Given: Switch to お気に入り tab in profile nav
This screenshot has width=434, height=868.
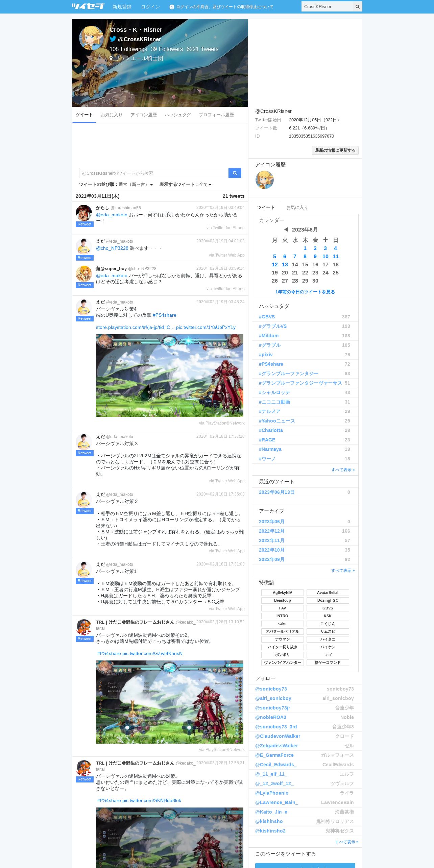Looking at the screenshot, I should (x=111, y=115).
